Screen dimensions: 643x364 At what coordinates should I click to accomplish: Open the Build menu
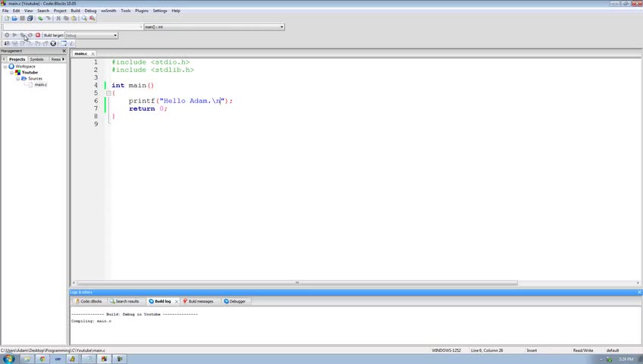tap(76, 11)
